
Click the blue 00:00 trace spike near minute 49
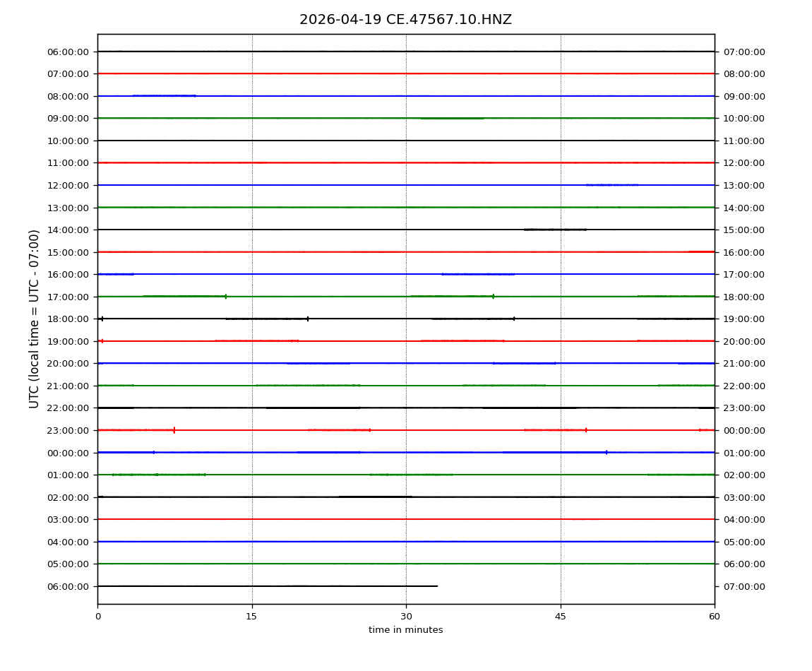click(x=606, y=452)
